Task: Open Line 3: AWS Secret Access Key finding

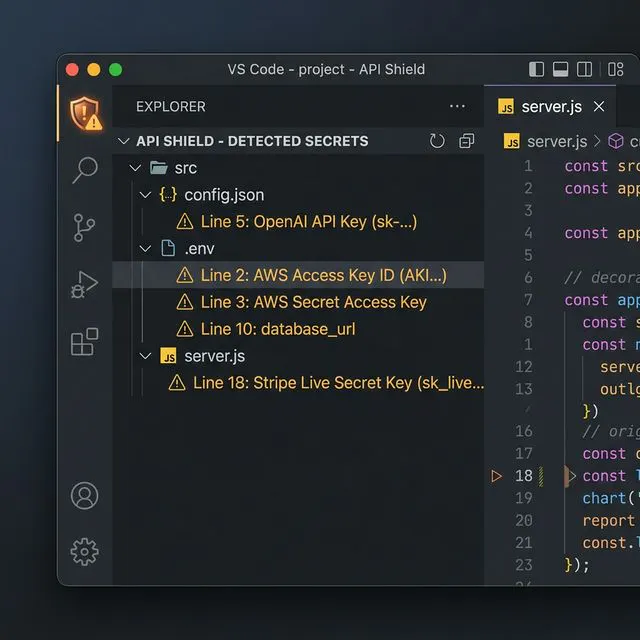Action: [298, 302]
